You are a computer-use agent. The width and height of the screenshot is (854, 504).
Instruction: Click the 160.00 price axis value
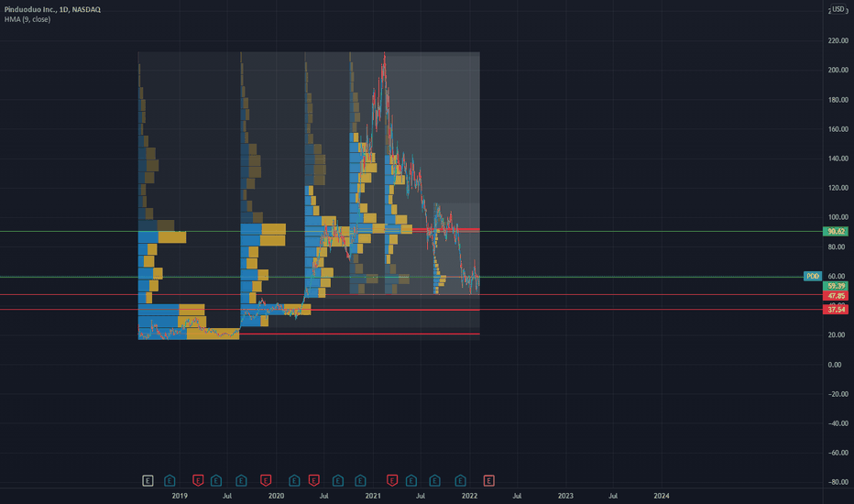point(838,129)
